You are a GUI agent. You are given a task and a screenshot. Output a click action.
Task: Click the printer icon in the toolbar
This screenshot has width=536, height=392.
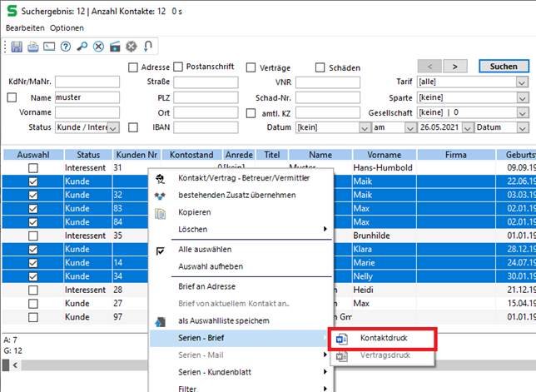coord(32,46)
